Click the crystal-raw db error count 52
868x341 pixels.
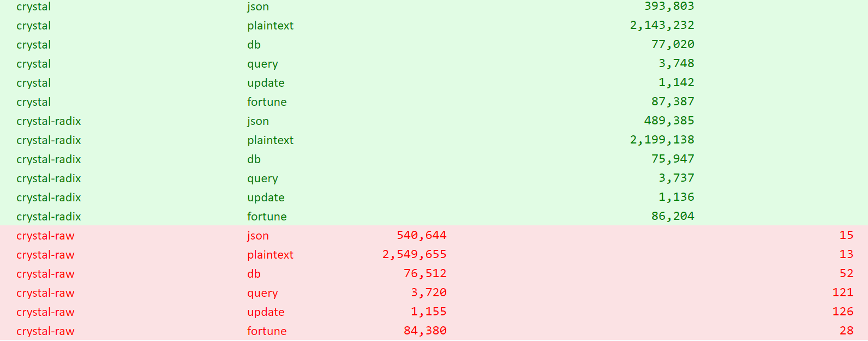(x=846, y=273)
